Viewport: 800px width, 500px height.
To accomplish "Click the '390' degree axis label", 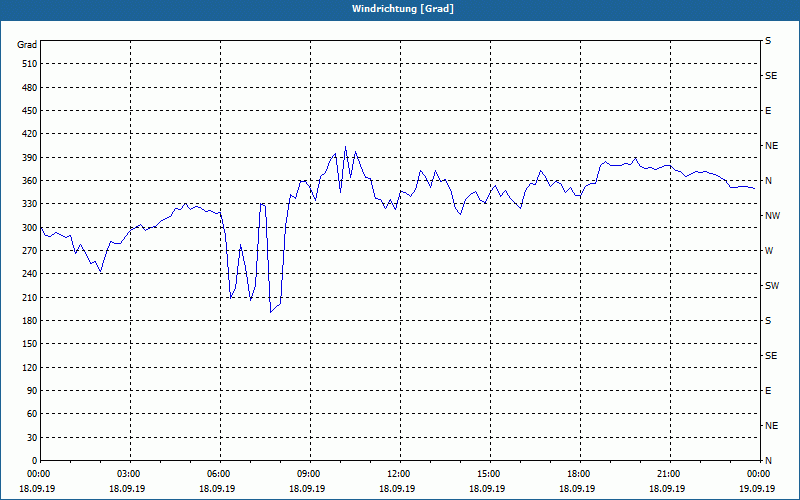I will (x=30, y=158).
